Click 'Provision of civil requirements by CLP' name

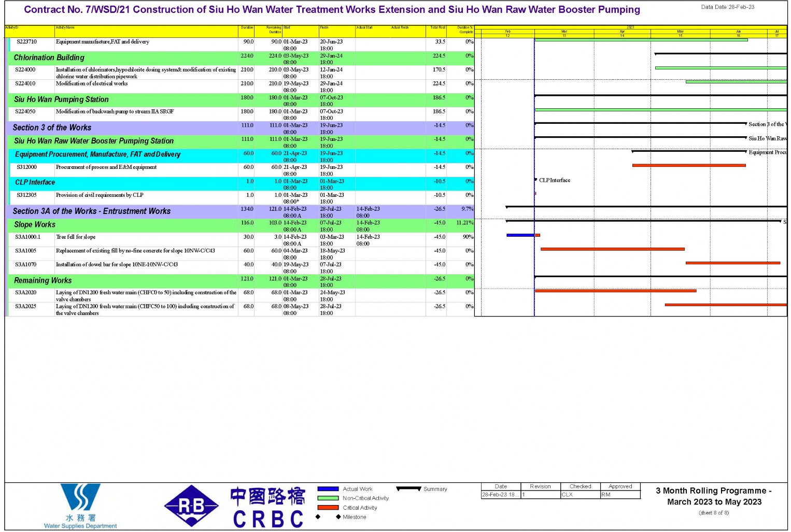click(100, 195)
